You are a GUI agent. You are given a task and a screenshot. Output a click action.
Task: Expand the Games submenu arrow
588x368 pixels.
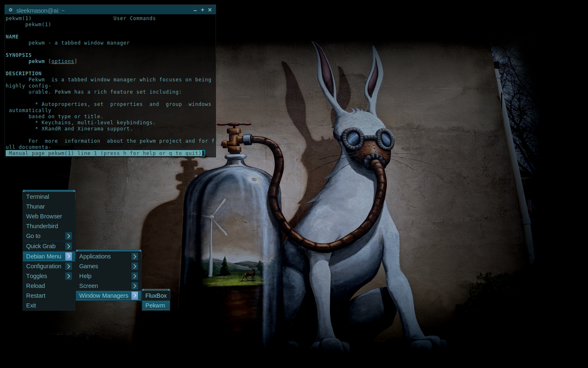[135, 266]
